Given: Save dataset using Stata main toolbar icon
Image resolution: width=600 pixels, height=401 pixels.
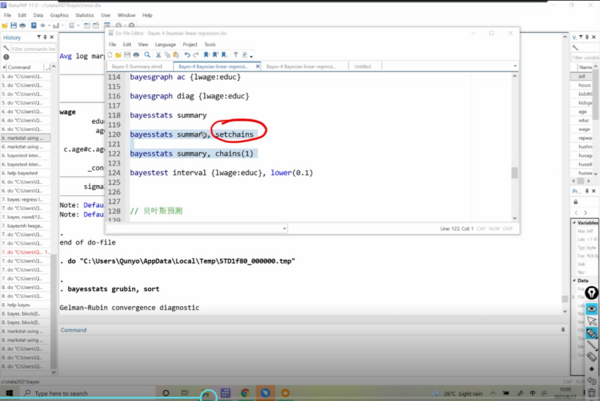Looking at the screenshot, I should click(x=14, y=26).
